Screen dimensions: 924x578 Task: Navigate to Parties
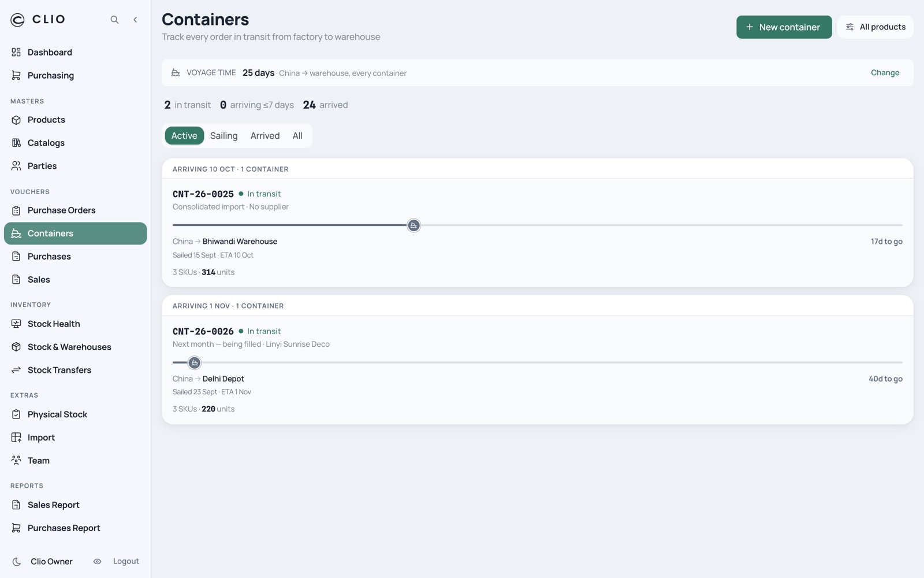click(75, 166)
